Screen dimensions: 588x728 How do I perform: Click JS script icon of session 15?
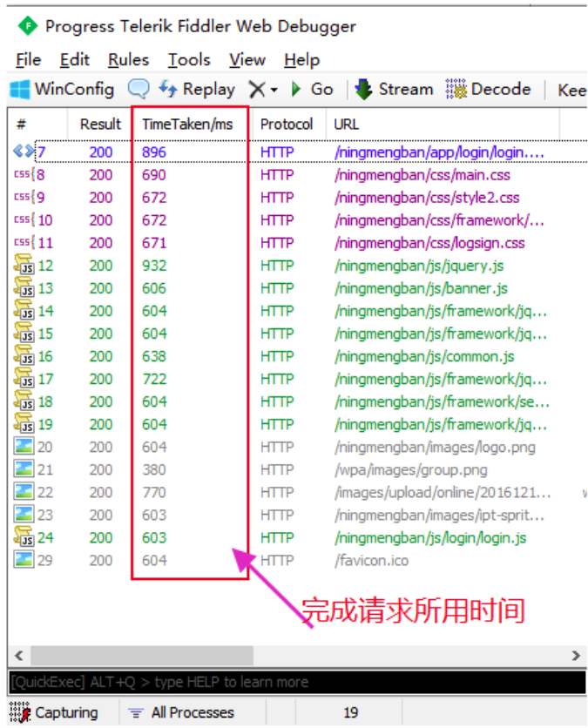24,333
